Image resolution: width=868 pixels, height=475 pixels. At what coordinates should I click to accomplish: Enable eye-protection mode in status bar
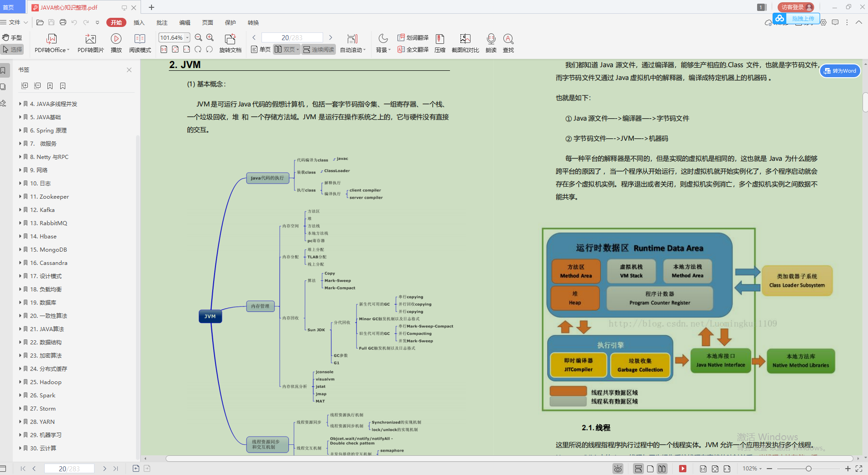[x=618, y=469]
